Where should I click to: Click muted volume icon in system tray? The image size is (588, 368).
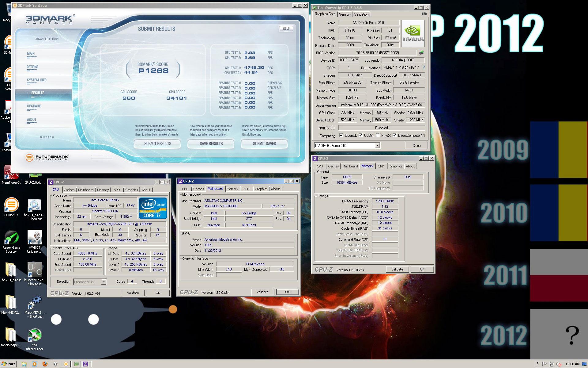(559, 364)
